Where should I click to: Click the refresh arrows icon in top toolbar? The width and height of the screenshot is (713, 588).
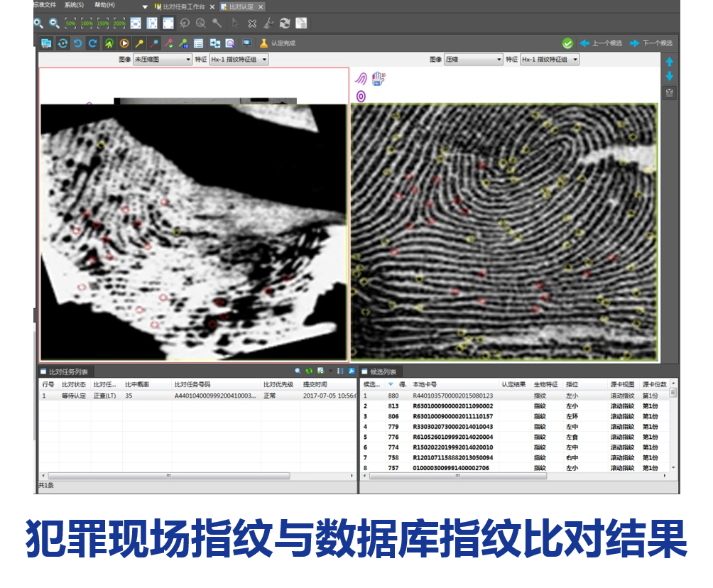coord(284,23)
